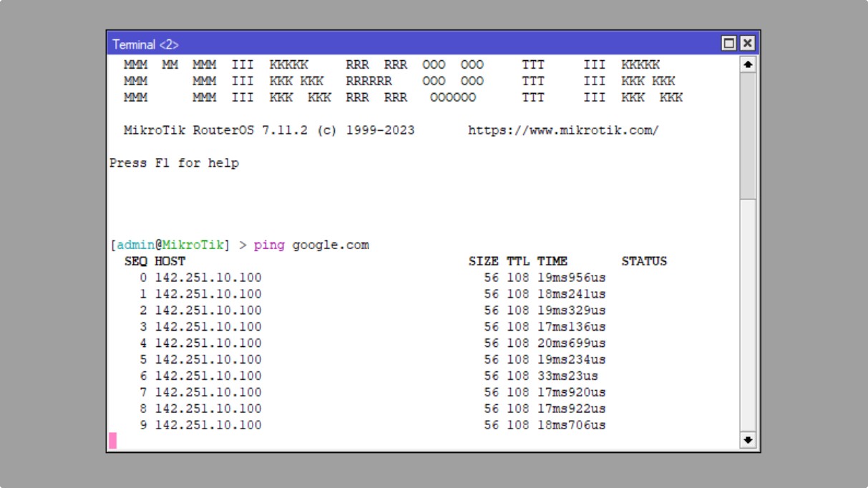The image size is (868, 488).
Task: Click the vertical scrollbar thumb
Action: pos(748,135)
